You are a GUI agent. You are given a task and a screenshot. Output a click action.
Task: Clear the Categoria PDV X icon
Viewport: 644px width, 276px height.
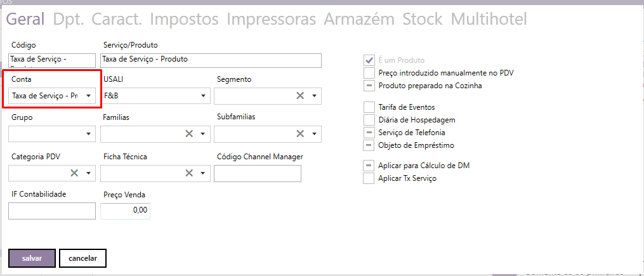[74, 173]
